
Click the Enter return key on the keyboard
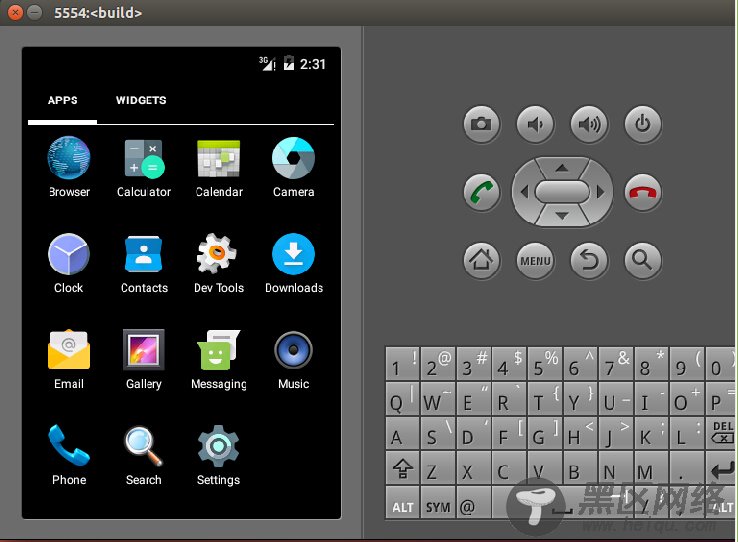722,468
